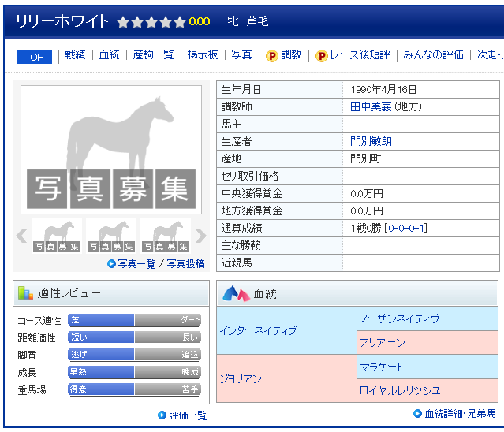Click the 重馬場 得意/苦手 bar
The height and width of the screenshot is (432, 504).
(x=134, y=389)
